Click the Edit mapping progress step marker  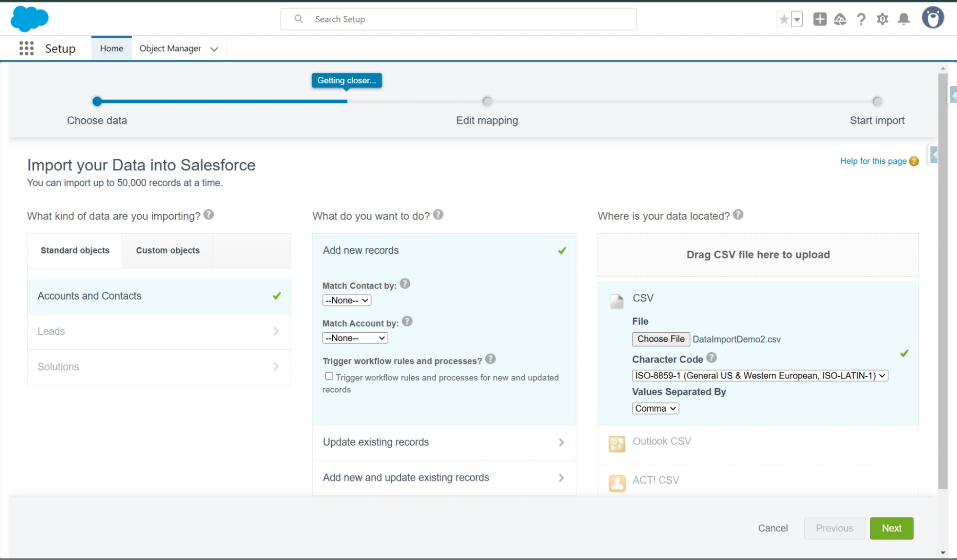(487, 101)
